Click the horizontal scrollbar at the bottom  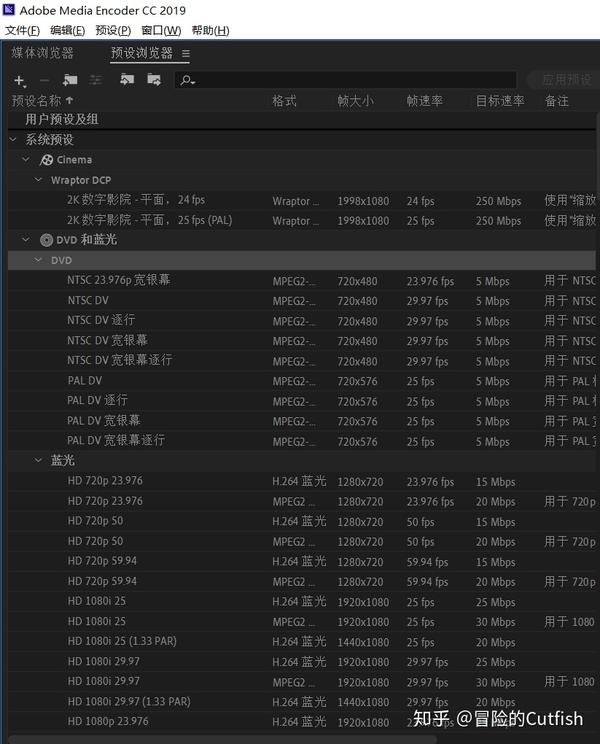(x=223, y=740)
